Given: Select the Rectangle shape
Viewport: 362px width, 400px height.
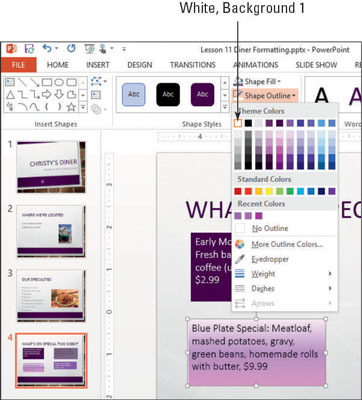Looking at the screenshot, I should click(x=47, y=82).
